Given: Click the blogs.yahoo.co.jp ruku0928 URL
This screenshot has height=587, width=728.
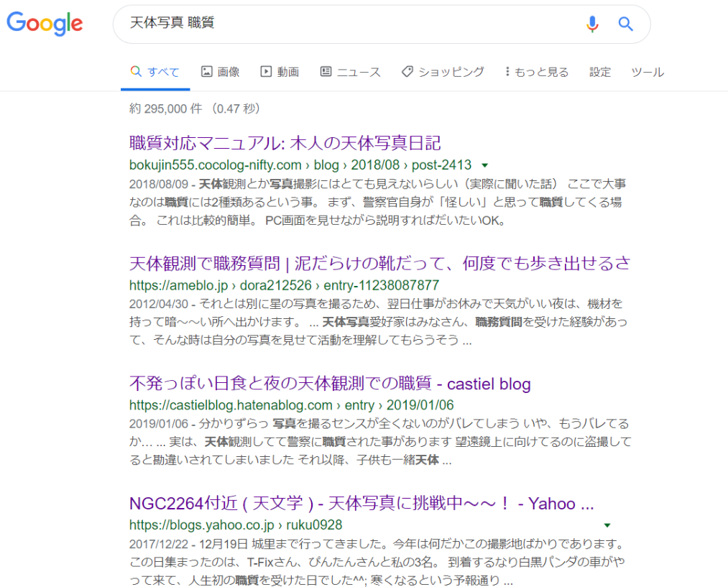Looking at the screenshot, I should (236, 524).
